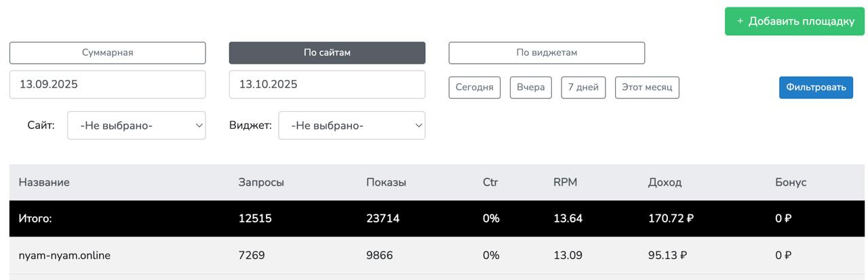Image resolution: width=868 pixels, height=280 pixels.
Task: Open the Виджет dropdown
Action: coord(351,125)
